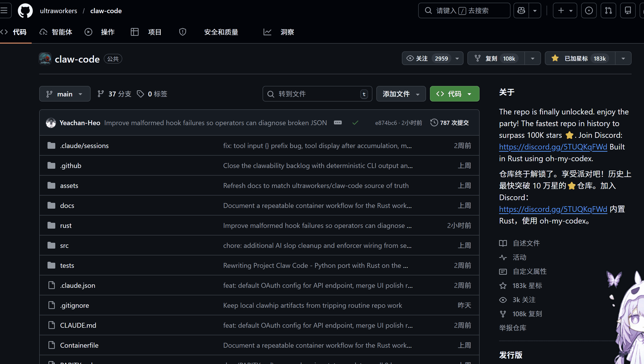This screenshot has width=644, height=364.
Task: Click the claw-code repository avatar
Action: pyautogui.click(x=45, y=59)
